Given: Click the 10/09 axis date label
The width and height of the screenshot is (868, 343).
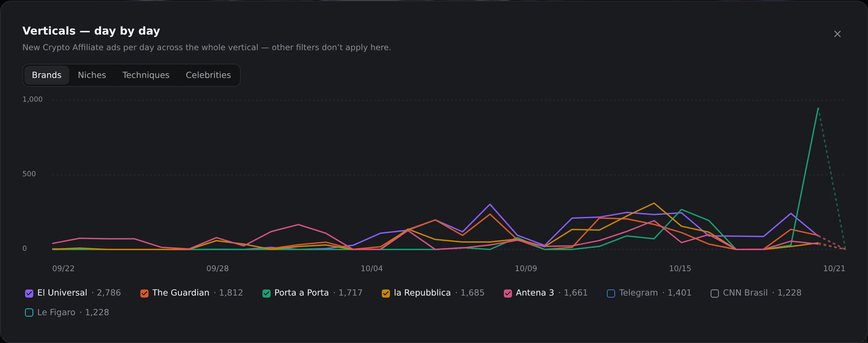Looking at the screenshot, I should (526, 268).
